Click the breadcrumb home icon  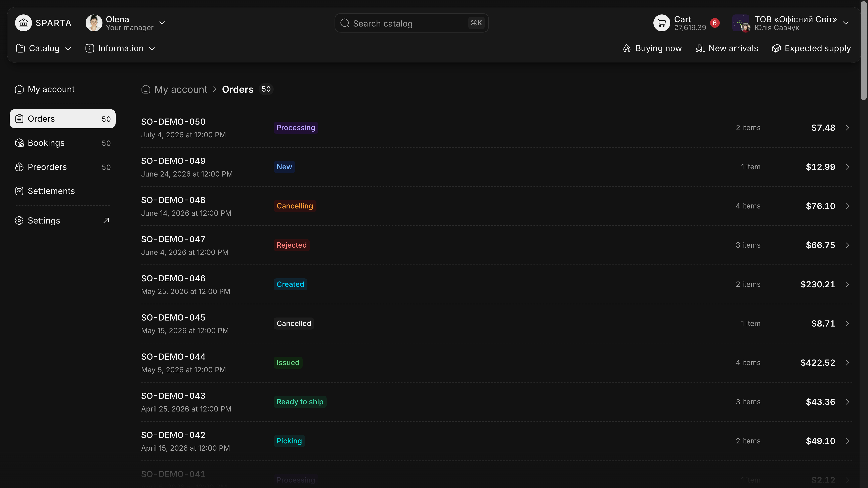pos(145,89)
